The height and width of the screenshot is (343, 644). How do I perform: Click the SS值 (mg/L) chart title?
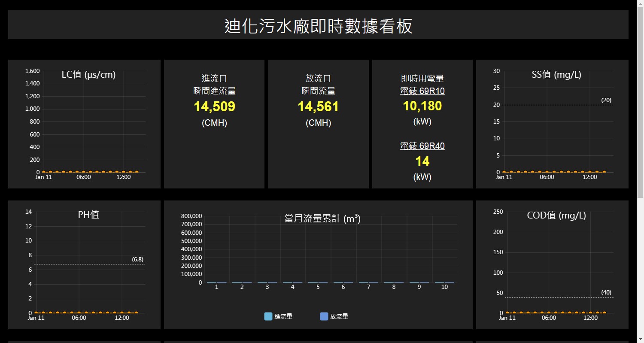tap(556, 75)
